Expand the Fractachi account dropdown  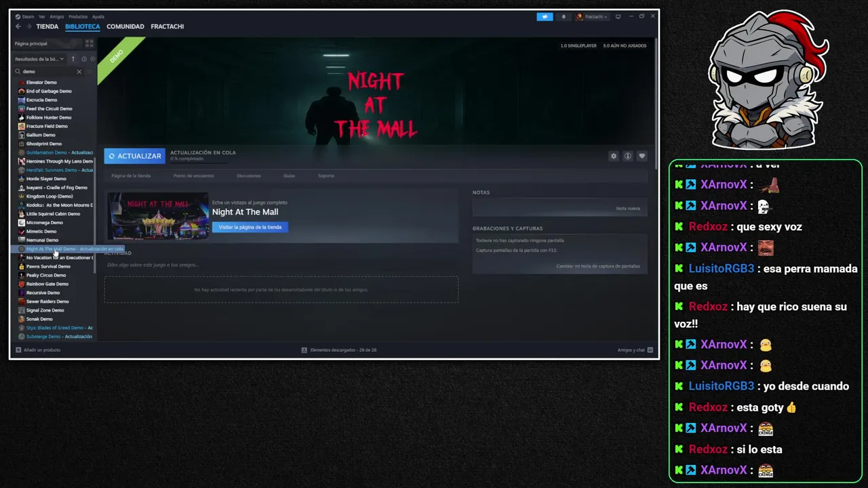point(592,17)
